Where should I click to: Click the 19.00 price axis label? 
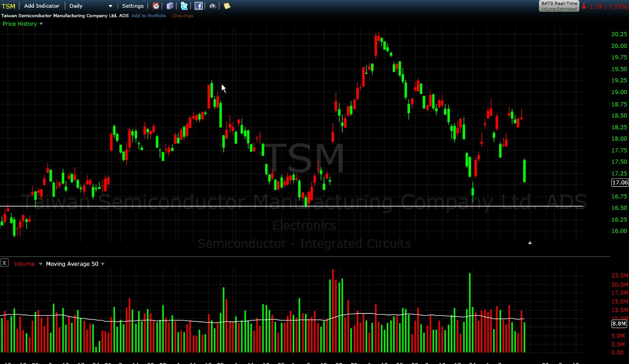tap(619, 92)
